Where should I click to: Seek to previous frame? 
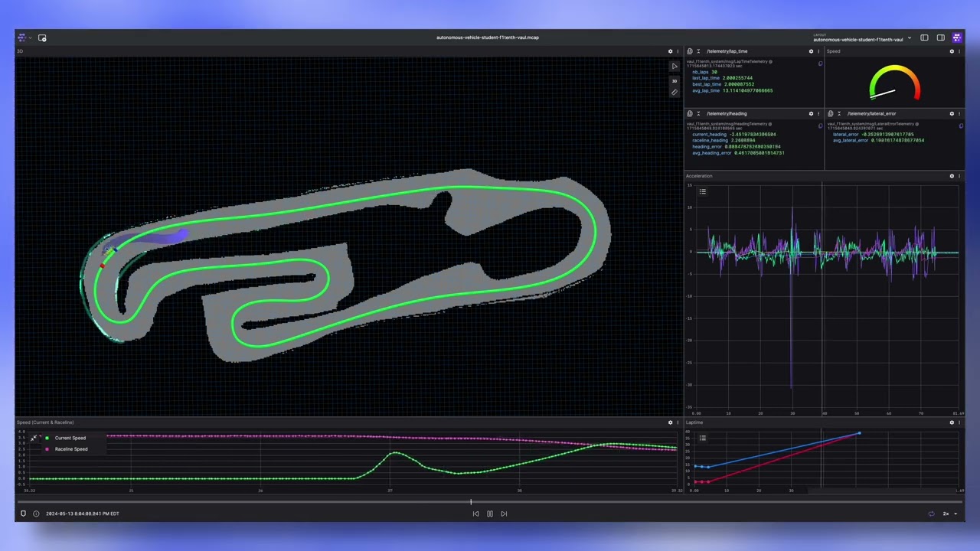(475, 514)
